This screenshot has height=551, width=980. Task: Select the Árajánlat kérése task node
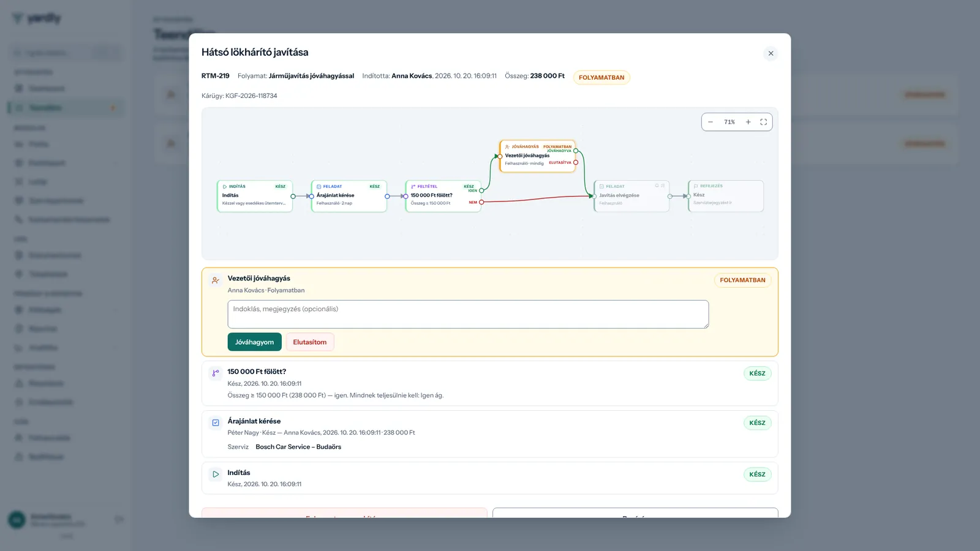[349, 196]
